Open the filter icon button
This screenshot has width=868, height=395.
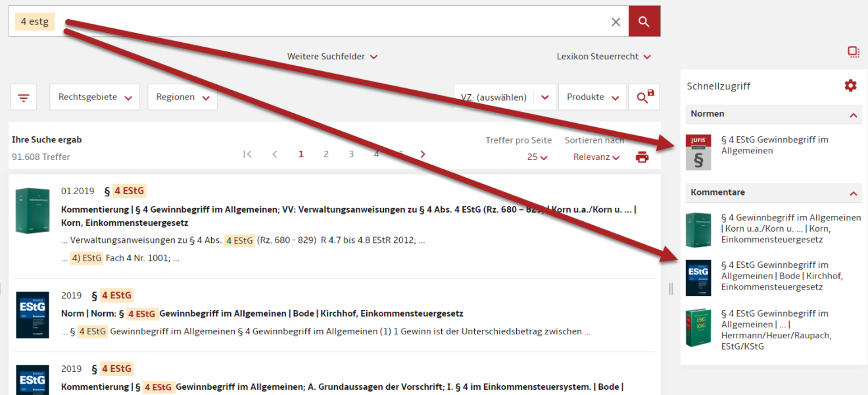pos(24,97)
